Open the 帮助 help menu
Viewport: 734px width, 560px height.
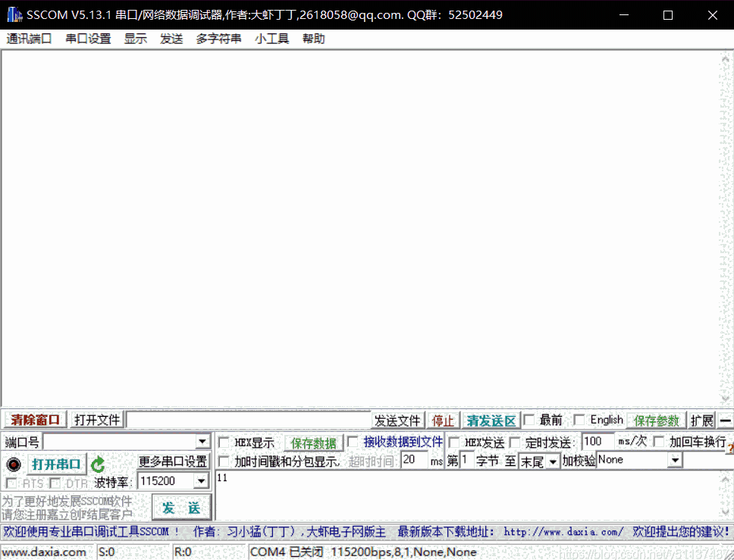[314, 39]
